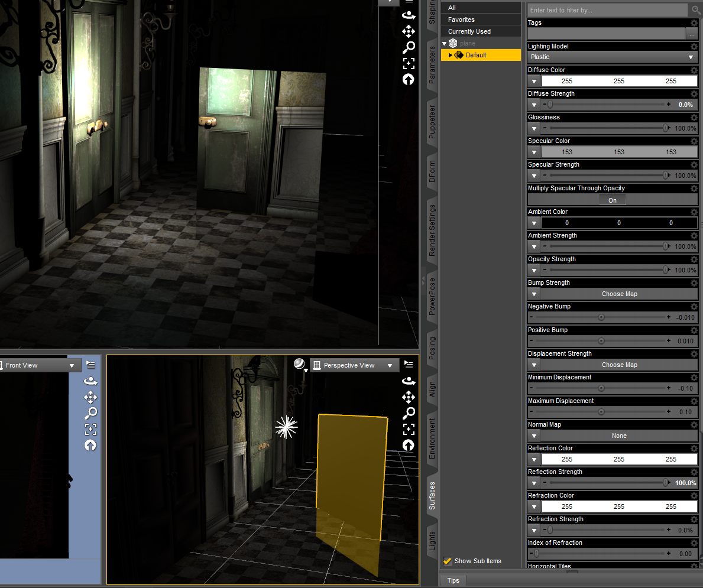Select Currently Used filter category

point(481,31)
